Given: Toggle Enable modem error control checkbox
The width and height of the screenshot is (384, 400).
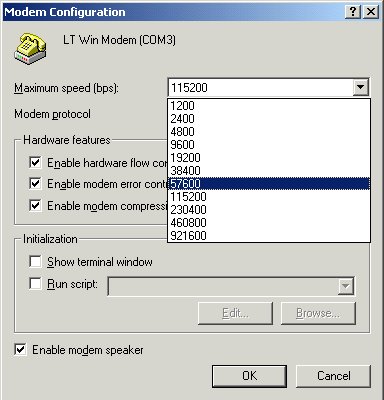Looking at the screenshot, I should [x=35, y=184].
